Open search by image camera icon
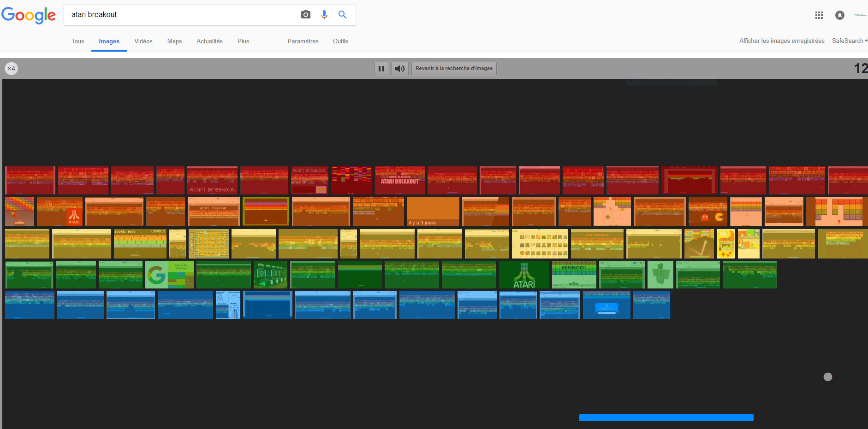 (x=306, y=15)
